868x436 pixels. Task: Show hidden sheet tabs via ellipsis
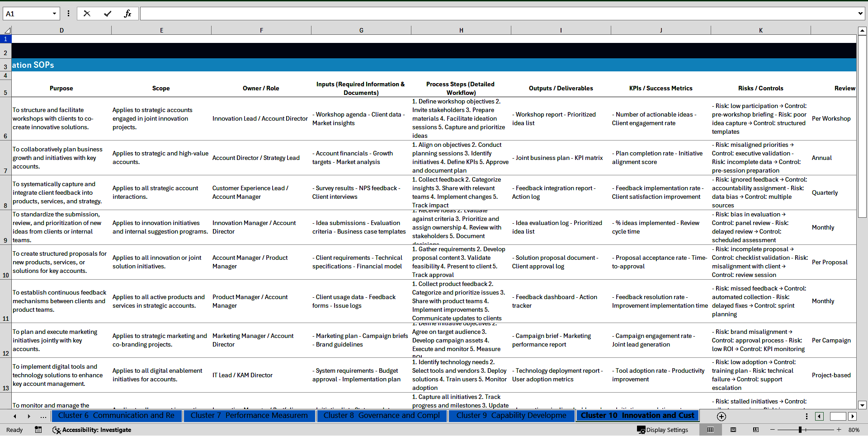(43, 416)
